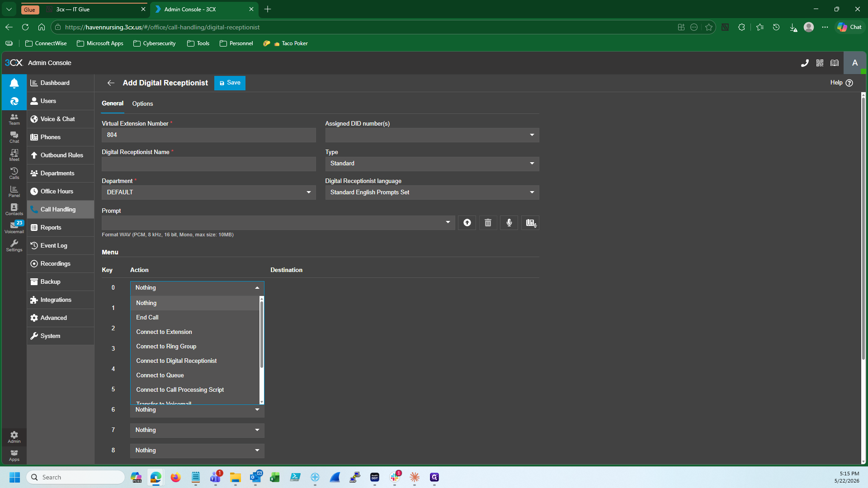Open notifications bell icon
The width and height of the screenshot is (868, 488).
pos(14,83)
